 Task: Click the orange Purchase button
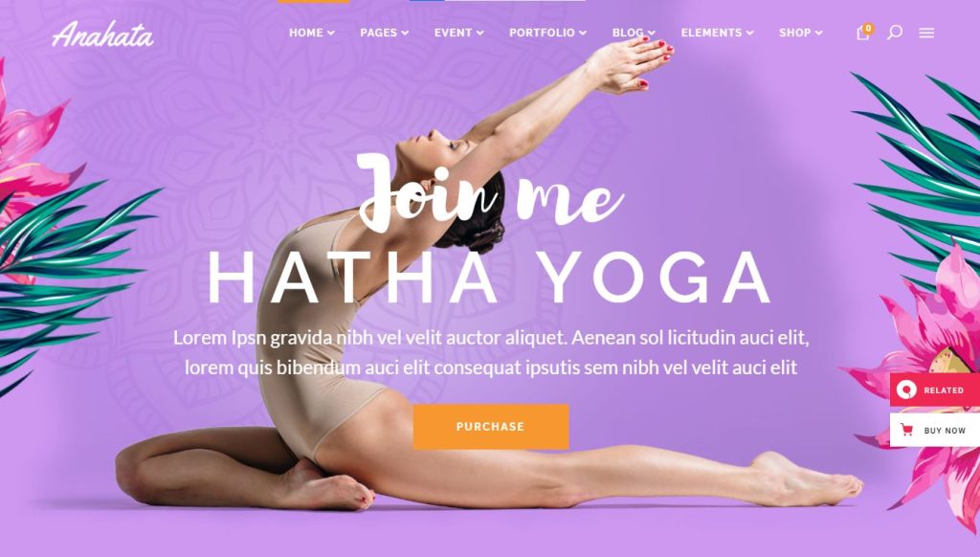[491, 426]
